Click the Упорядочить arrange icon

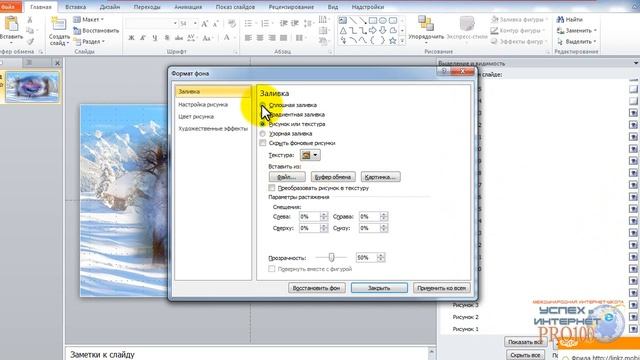(426, 24)
